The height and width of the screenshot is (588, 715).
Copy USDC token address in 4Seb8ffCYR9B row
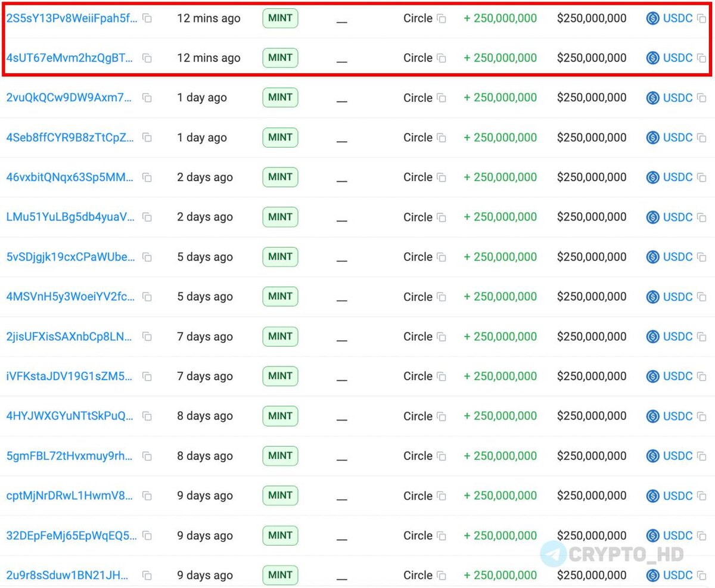click(702, 138)
